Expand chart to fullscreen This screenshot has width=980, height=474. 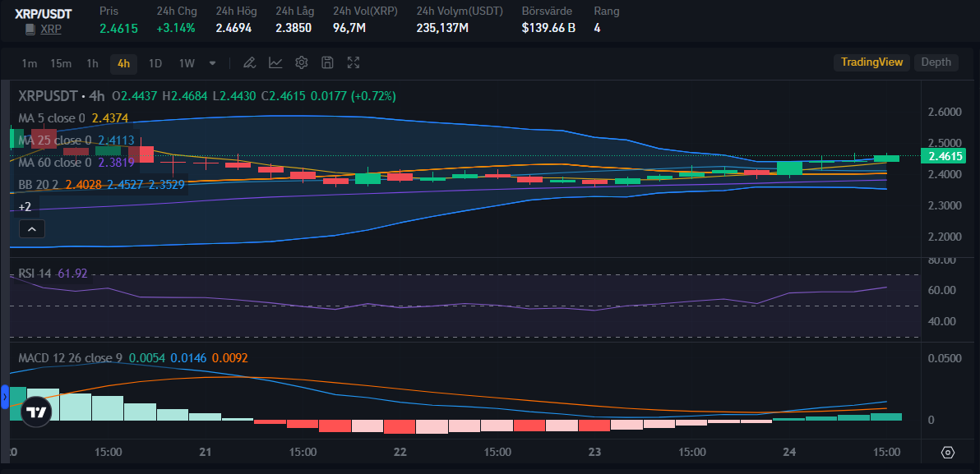354,62
